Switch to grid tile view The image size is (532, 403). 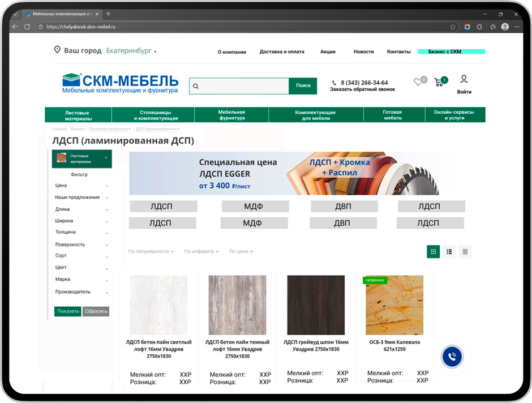[x=433, y=252]
